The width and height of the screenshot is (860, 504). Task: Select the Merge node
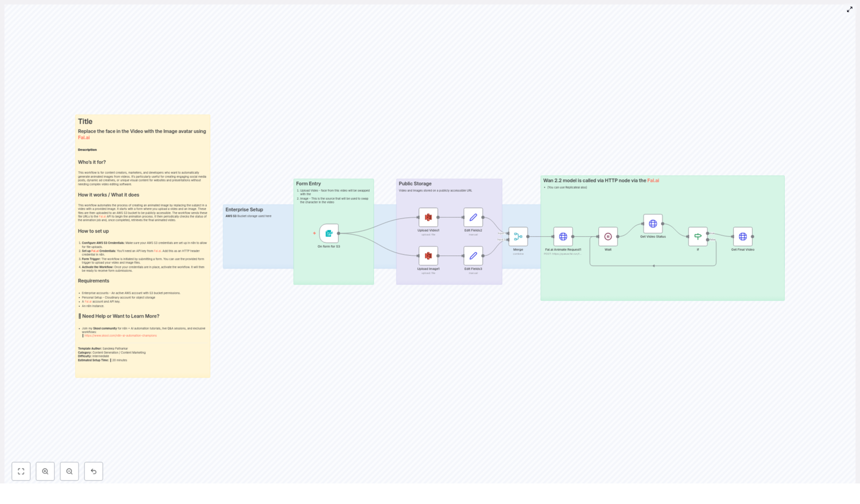(518, 236)
